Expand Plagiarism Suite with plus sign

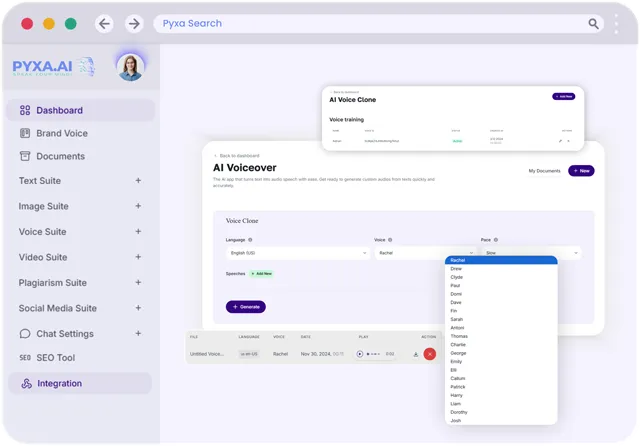(x=138, y=282)
